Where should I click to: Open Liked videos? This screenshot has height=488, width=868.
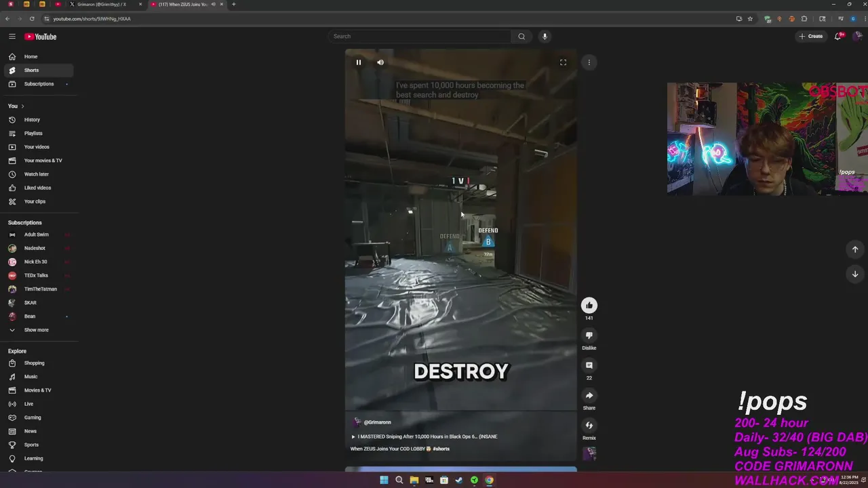[x=39, y=188]
